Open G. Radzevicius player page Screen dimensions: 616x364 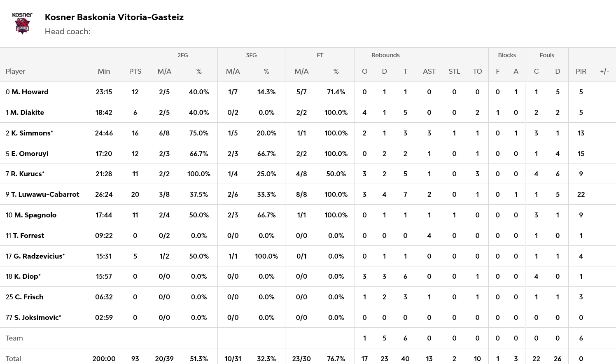pos(38,256)
